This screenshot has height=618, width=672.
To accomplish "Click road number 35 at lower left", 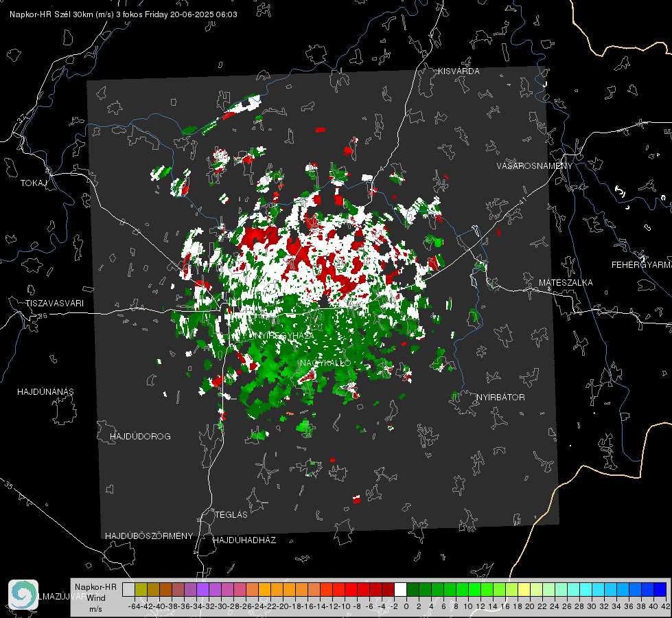I will tap(9, 485).
